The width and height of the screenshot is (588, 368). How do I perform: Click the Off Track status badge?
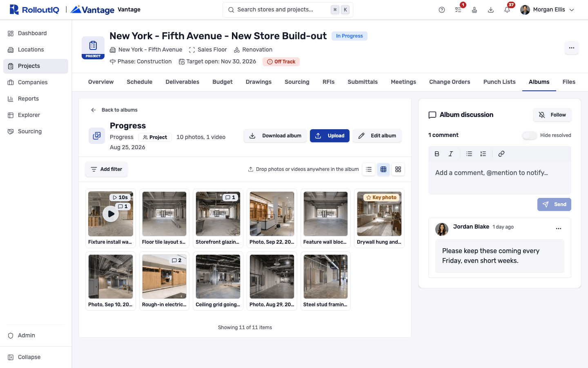pyautogui.click(x=281, y=62)
